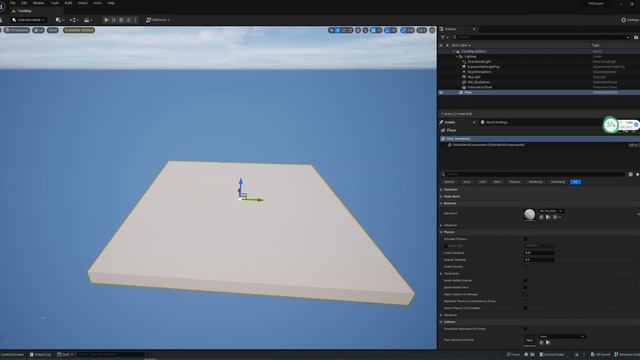Viewport: 640px width, 360px height.
Task: Select the All filter tab in Details
Action: coord(575,182)
